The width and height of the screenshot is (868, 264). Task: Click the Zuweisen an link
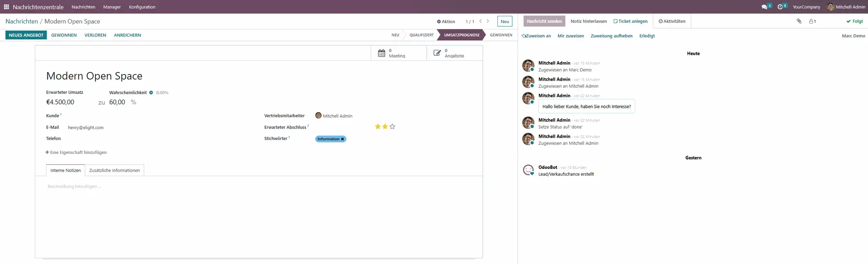[537, 36]
